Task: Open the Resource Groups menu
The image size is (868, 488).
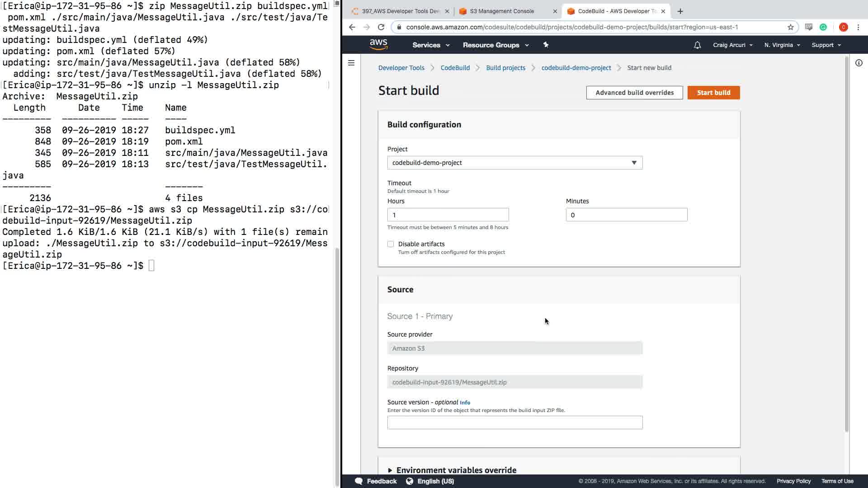Action: (495, 45)
